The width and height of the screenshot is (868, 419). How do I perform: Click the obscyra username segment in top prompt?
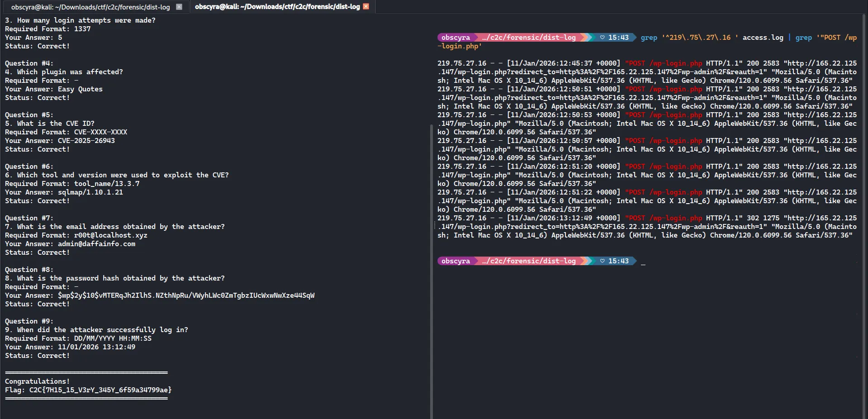pos(455,38)
